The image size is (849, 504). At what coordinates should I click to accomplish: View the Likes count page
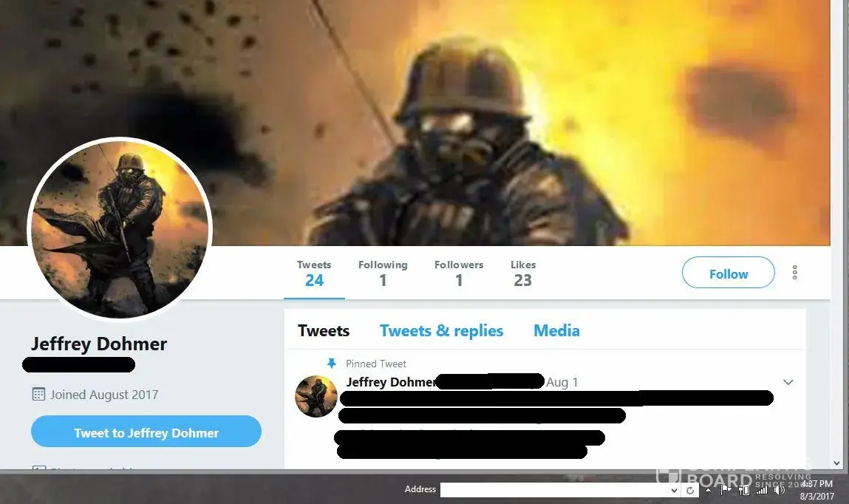click(x=523, y=273)
